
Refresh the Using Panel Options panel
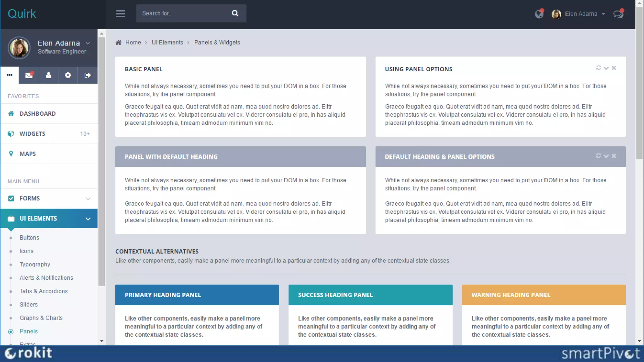point(598,68)
